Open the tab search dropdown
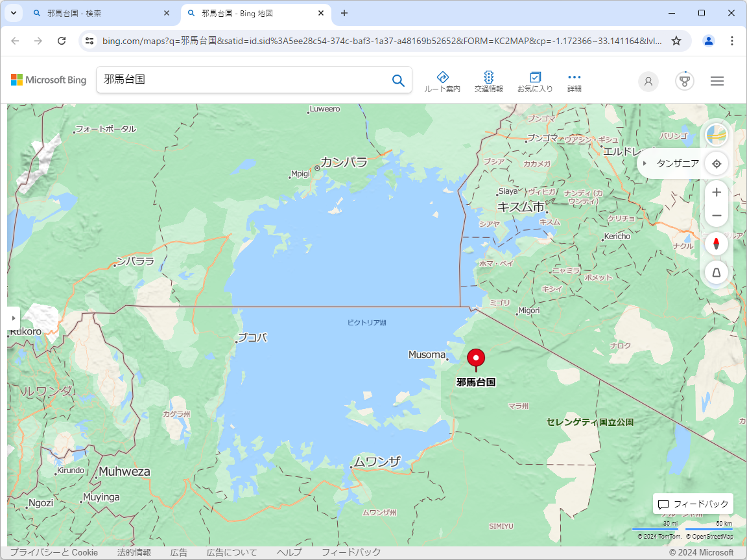Viewport: 747px width, 560px height. [14, 14]
